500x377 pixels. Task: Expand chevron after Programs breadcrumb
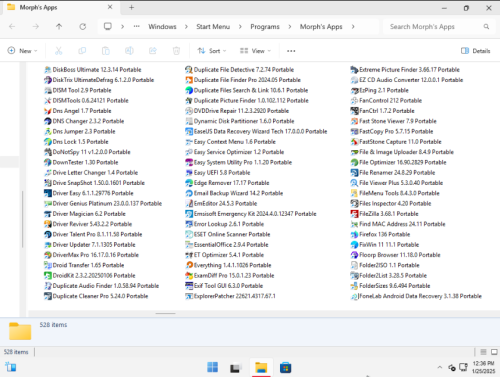tap(289, 27)
